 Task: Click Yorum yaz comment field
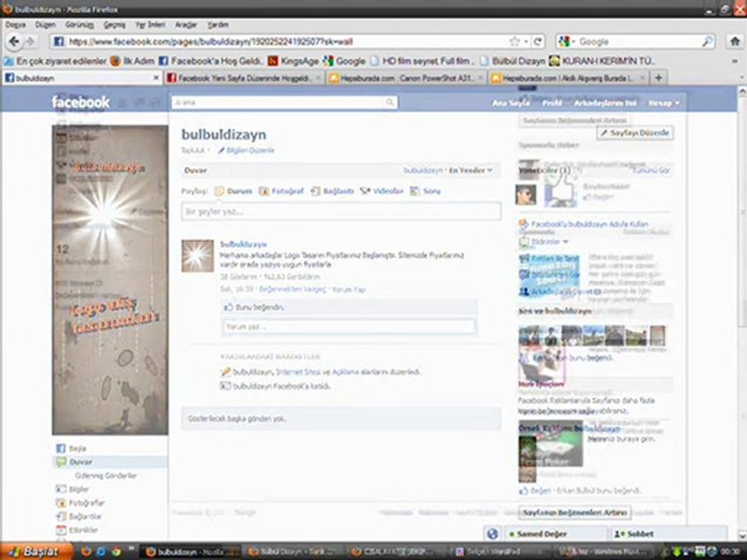pos(349,327)
